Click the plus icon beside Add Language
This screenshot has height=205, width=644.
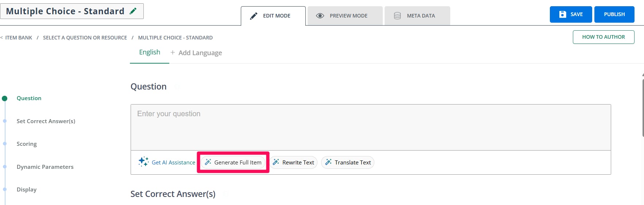(173, 53)
